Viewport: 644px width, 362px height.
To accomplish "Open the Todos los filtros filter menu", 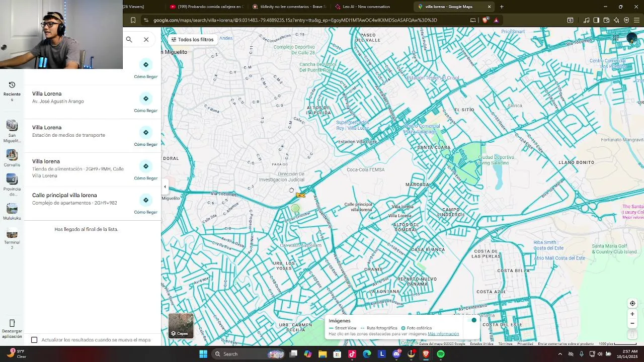I will pos(192,39).
